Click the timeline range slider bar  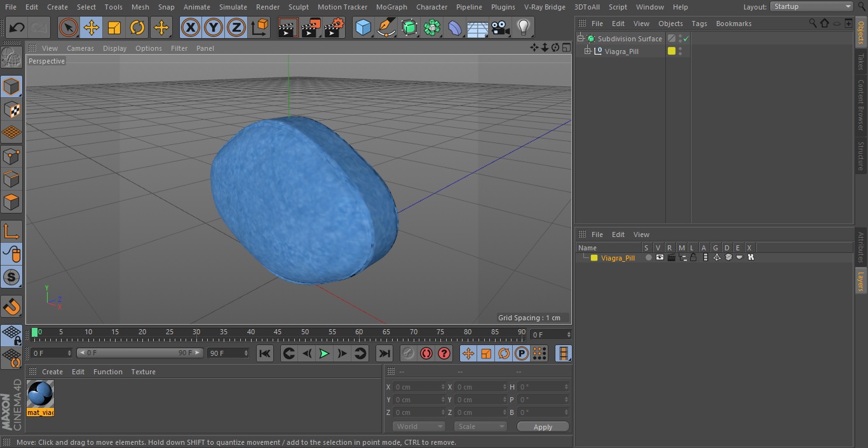[x=140, y=353]
